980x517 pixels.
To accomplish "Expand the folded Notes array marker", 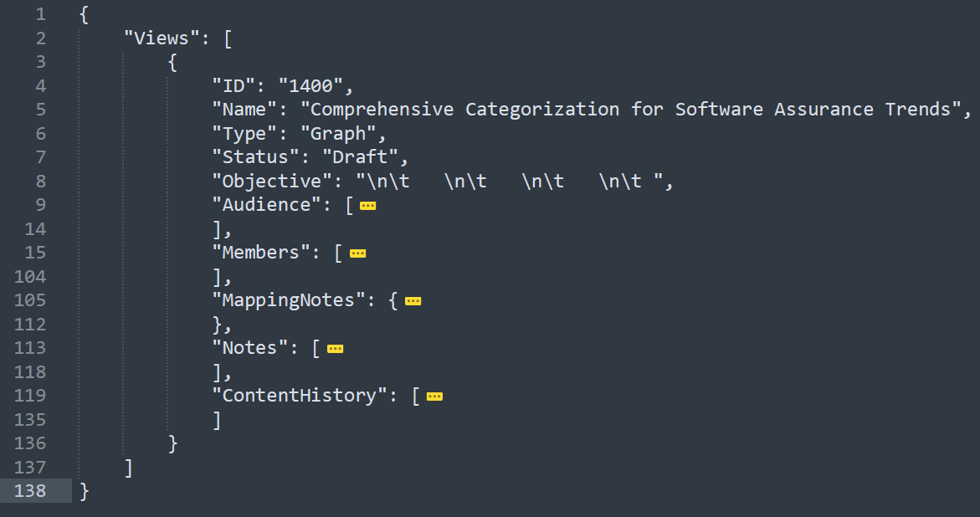I will [x=336, y=349].
